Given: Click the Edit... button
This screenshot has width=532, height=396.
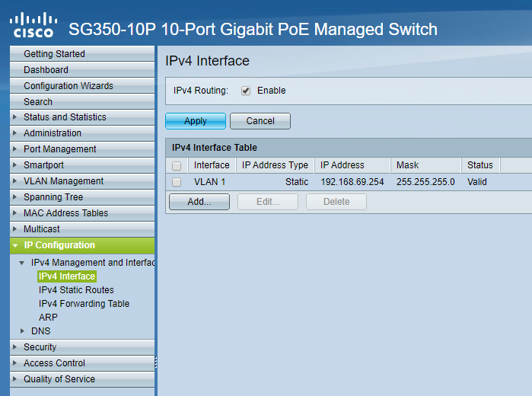Looking at the screenshot, I should point(268,202).
